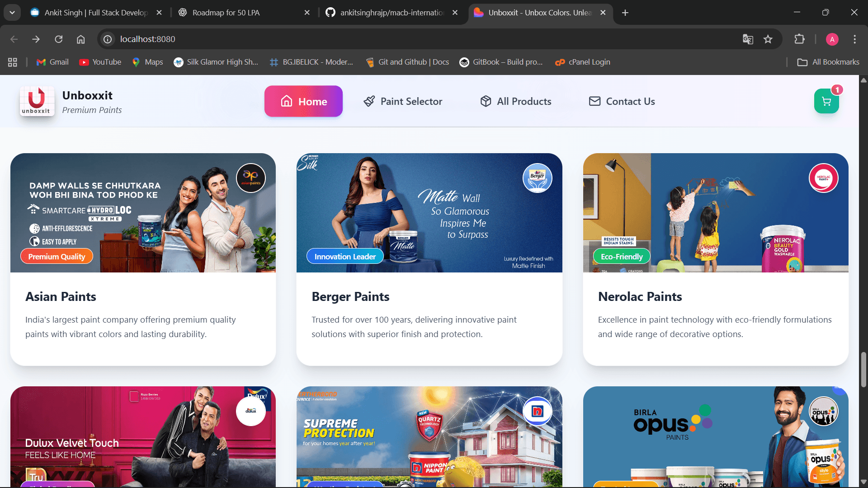Click the localhost:8080 address bar
868x488 pixels.
148,39
